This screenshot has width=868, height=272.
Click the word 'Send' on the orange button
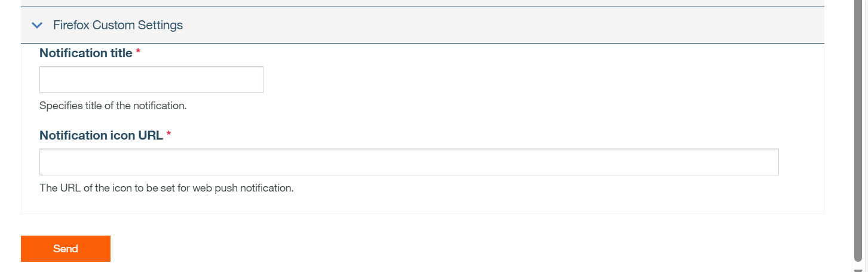tap(66, 249)
